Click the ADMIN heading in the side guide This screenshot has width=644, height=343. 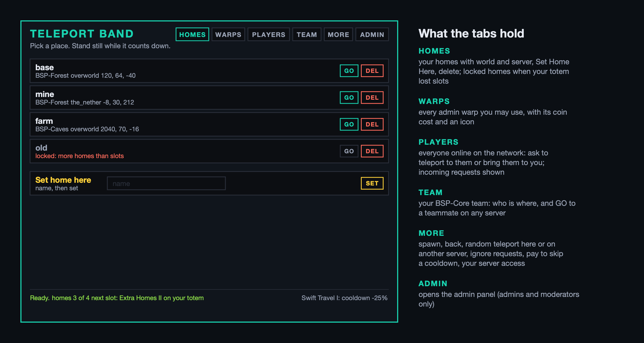tap(433, 284)
